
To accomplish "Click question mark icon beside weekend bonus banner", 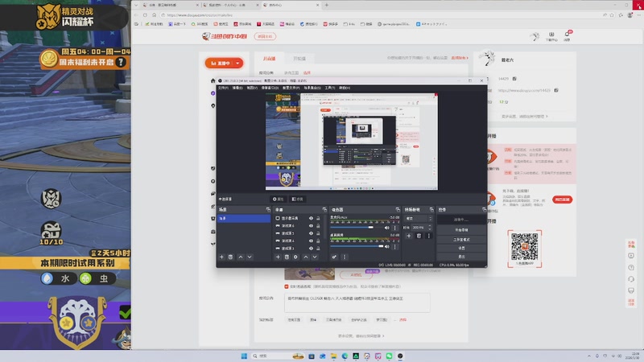I will coord(120,62).
